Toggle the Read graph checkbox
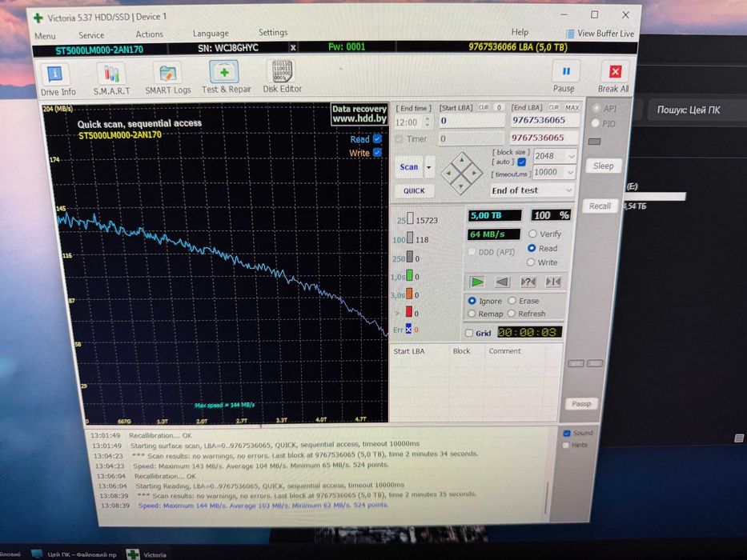The width and height of the screenshot is (747, 560). 377,138
